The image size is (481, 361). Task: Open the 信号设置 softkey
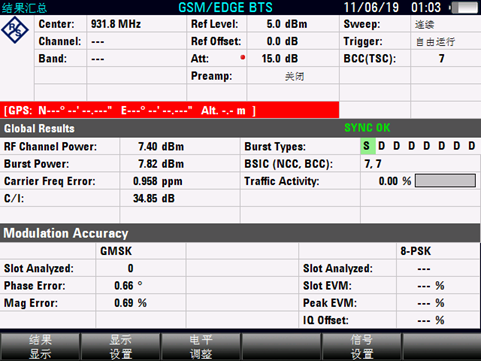[361, 347]
